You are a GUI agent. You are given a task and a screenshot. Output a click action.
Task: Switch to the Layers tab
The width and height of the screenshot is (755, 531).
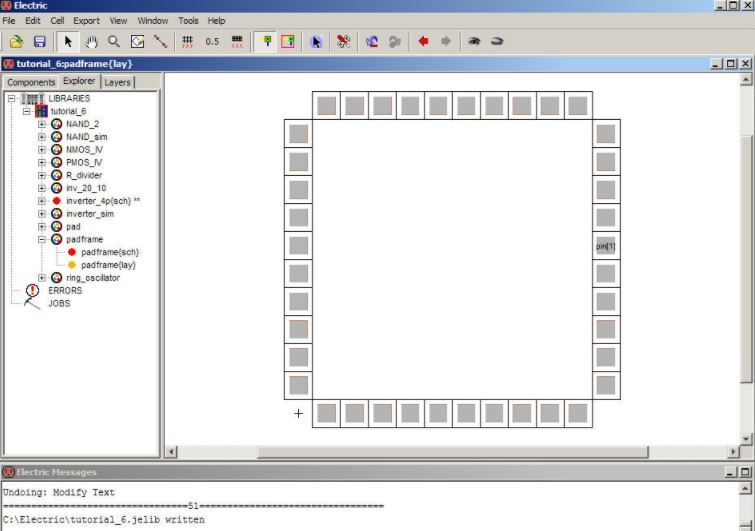pyautogui.click(x=117, y=82)
